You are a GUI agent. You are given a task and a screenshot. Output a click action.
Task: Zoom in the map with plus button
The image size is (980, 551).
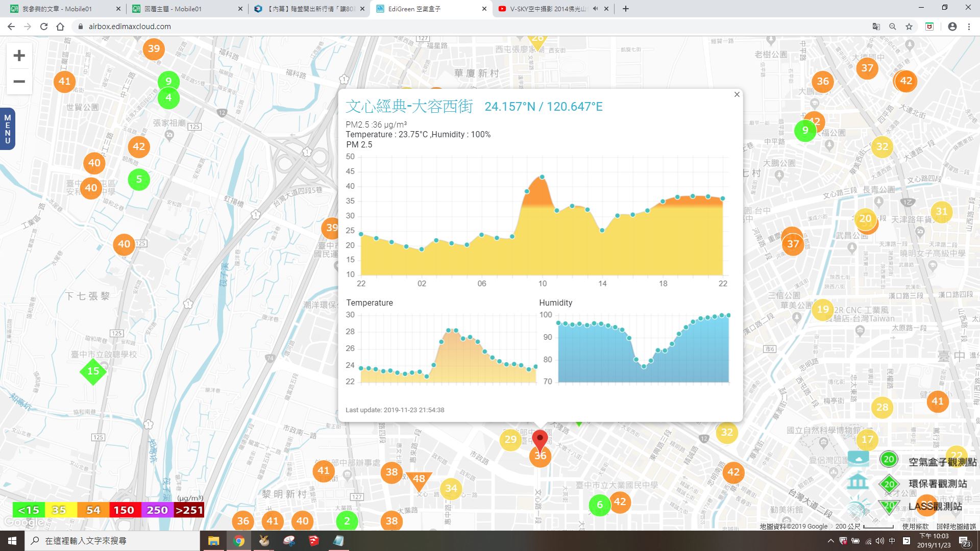pos(19,55)
